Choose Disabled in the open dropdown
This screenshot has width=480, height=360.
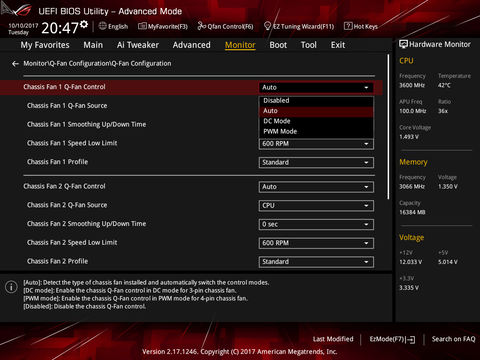pyautogui.click(x=316, y=101)
